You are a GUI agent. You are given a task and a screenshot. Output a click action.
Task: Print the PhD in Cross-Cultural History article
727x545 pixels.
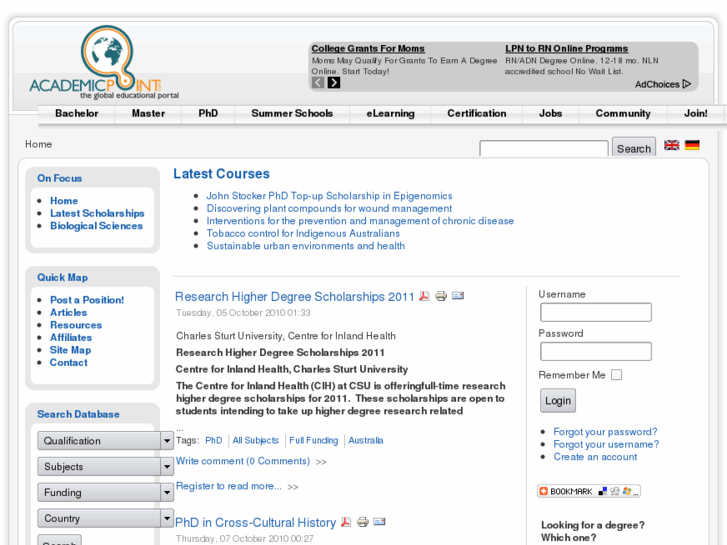[x=363, y=522]
